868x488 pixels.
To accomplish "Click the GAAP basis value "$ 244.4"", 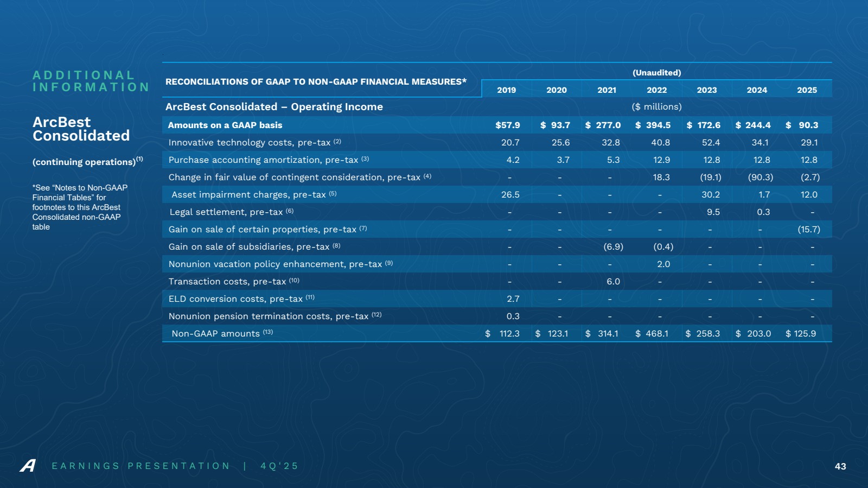I will coord(753,125).
